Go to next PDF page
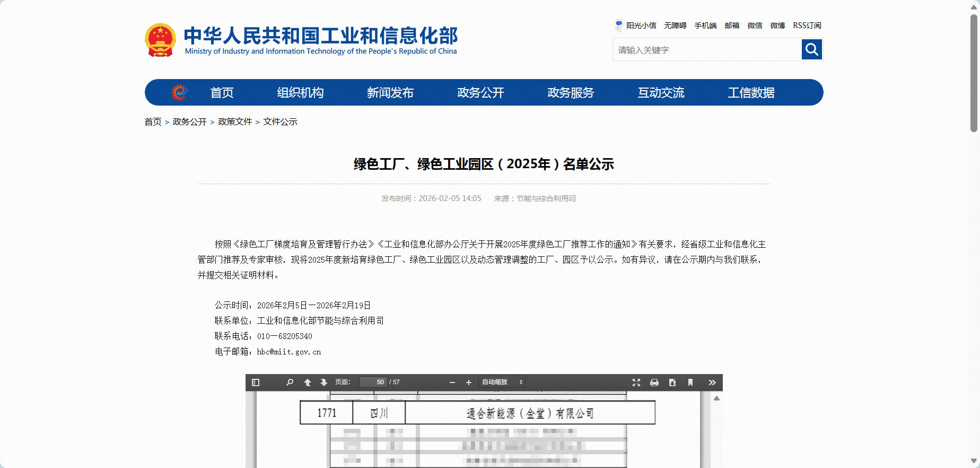 click(x=323, y=382)
